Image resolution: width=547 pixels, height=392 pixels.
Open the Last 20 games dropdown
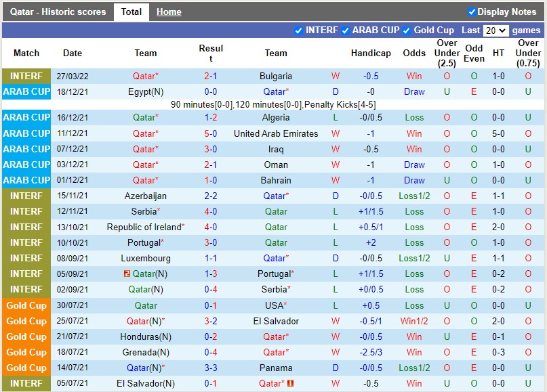[495, 30]
